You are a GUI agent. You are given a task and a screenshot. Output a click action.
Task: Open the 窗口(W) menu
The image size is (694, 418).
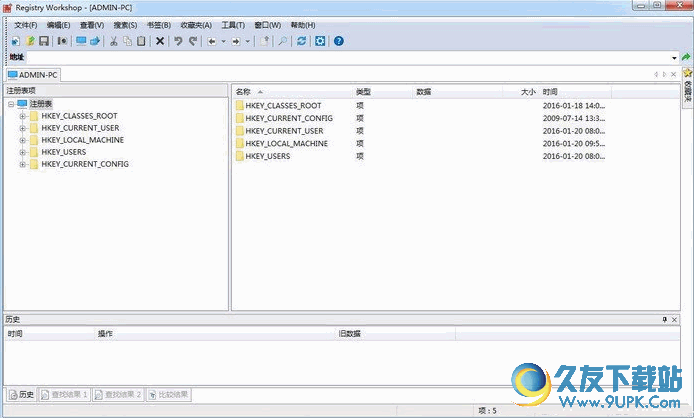click(x=268, y=25)
